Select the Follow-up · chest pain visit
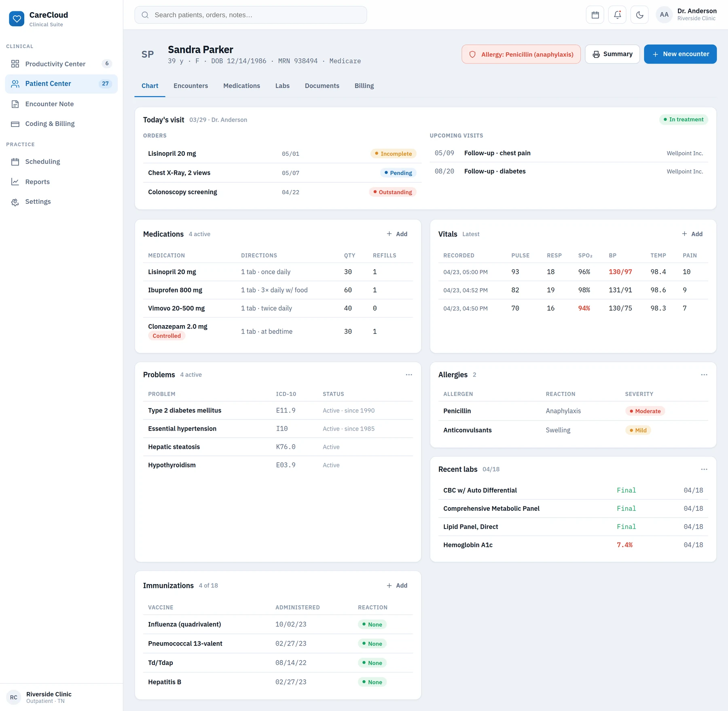The height and width of the screenshot is (711, 728). tap(569, 153)
